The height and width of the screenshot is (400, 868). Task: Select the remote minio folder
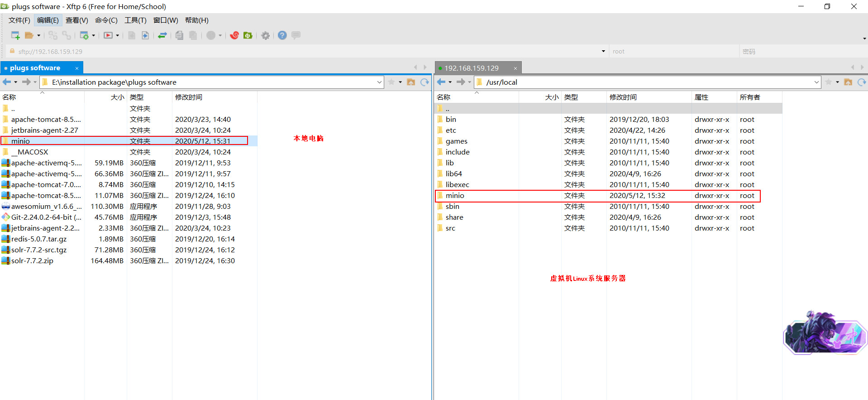(608, 195)
